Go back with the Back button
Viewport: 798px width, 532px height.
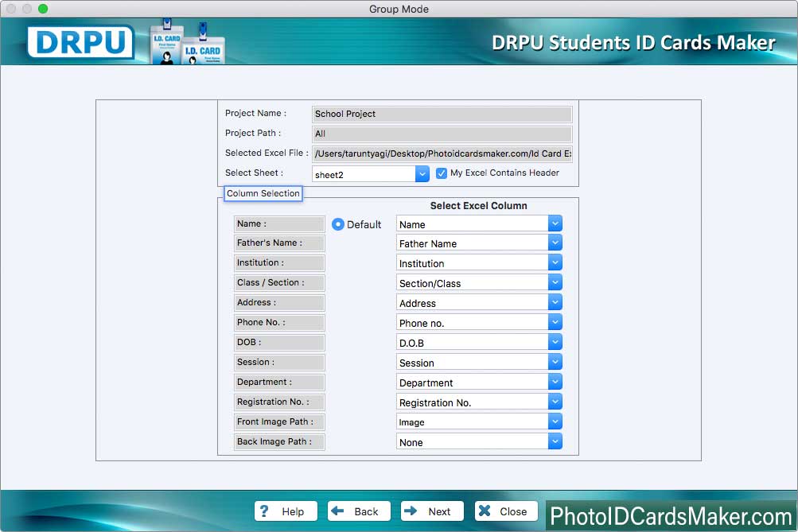pyautogui.click(x=359, y=511)
